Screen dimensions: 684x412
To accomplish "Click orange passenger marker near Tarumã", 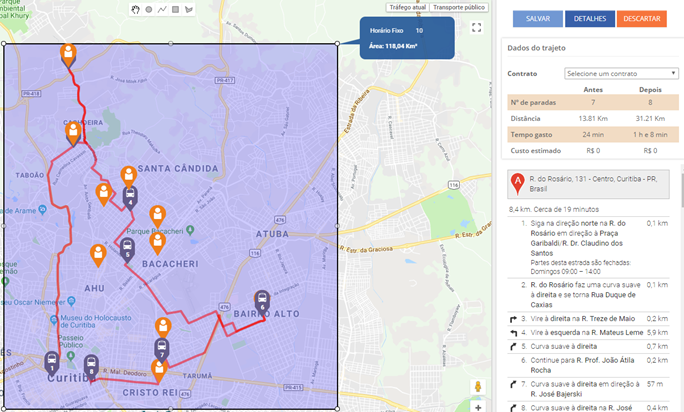I will click(x=159, y=371).
